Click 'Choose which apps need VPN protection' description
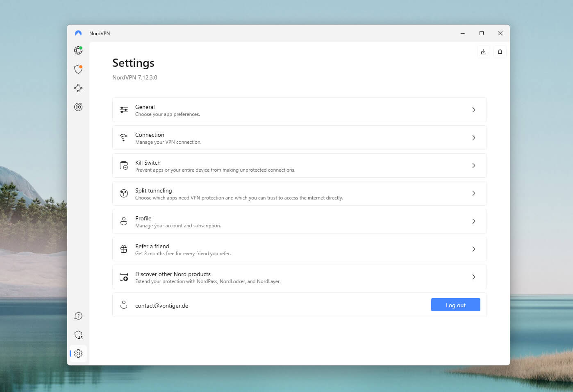The image size is (573, 392). [x=239, y=198]
